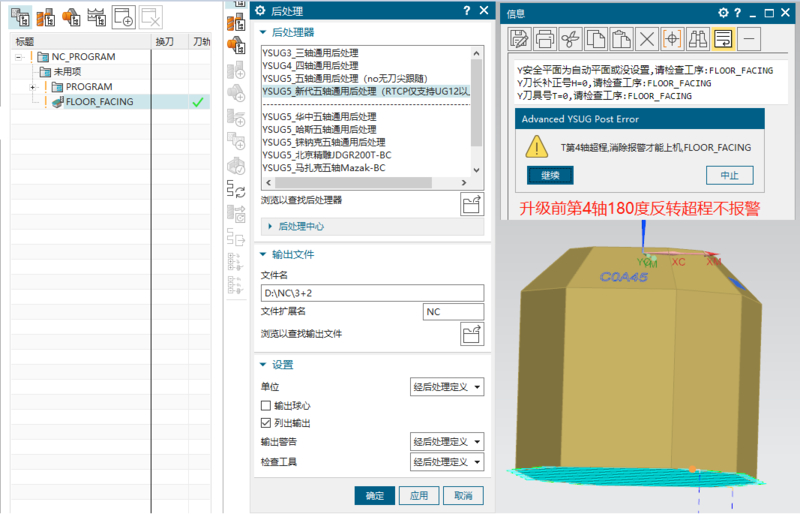Click the add-window icon with plus

tap(124, 17)
